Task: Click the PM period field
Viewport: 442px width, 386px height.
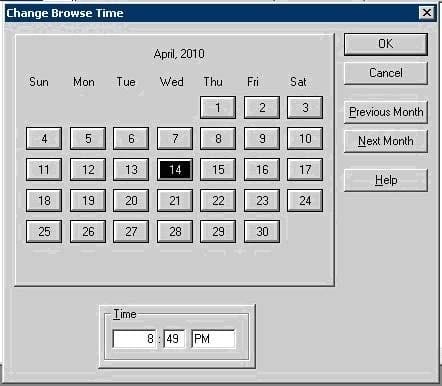Action: (213, 339)
